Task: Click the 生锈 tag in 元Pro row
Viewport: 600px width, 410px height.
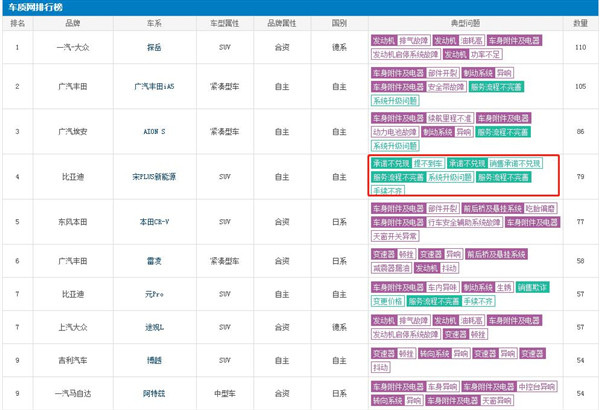Action: 504,287
